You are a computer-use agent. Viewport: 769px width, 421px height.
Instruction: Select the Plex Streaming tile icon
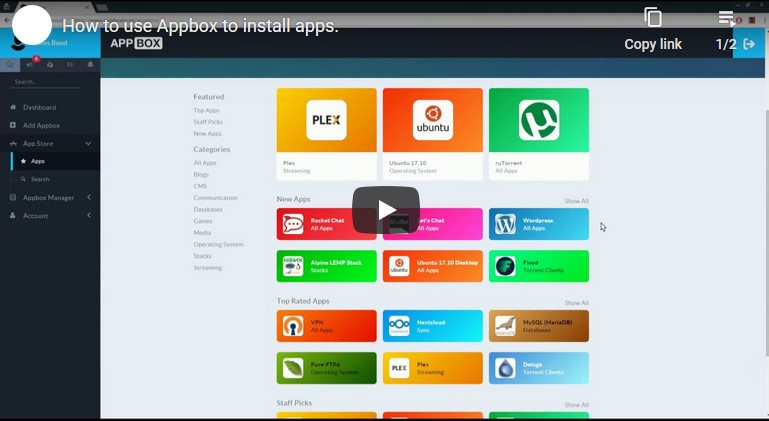click(399, 368)
